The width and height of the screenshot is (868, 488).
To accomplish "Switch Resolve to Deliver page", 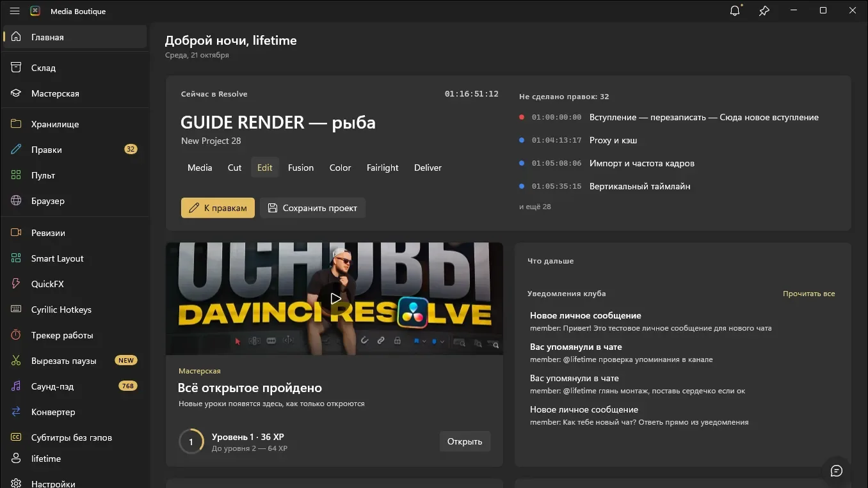I will (428, 168).
